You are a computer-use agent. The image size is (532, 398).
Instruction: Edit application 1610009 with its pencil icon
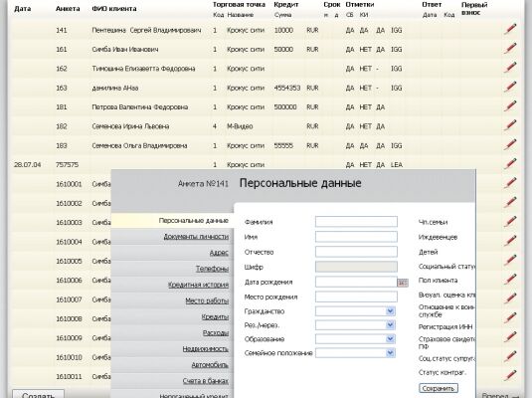tap(510, 337)
